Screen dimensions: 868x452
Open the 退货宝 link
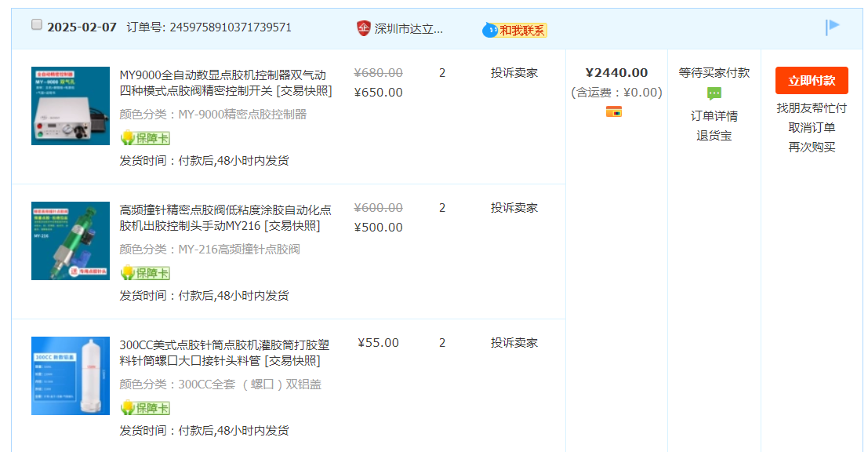point(714,136)
